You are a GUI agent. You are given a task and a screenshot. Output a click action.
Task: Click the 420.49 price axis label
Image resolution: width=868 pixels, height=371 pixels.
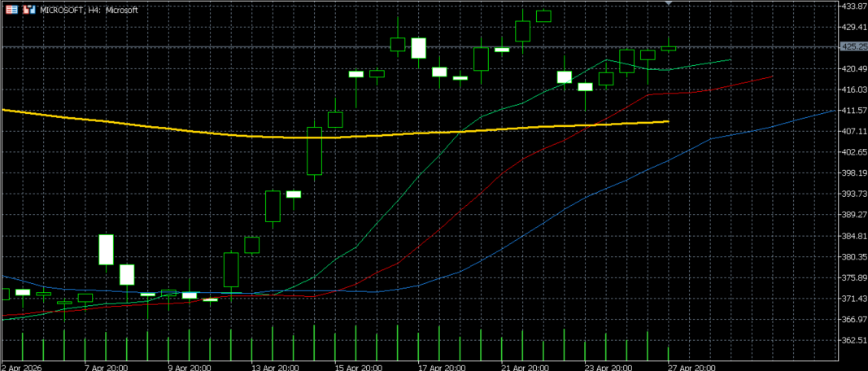pyautogui.click(x=853, y=68)
